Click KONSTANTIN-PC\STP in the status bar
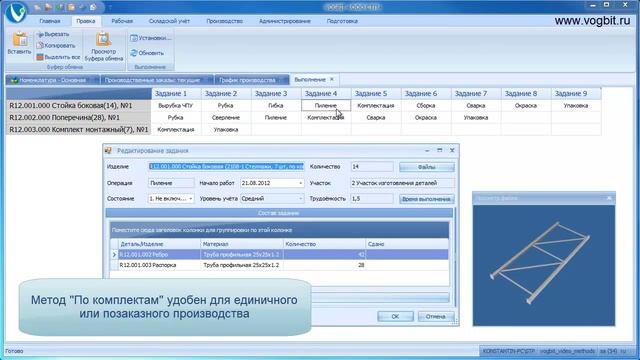Screen dimensions: 640x360 (x=508, y=351)
